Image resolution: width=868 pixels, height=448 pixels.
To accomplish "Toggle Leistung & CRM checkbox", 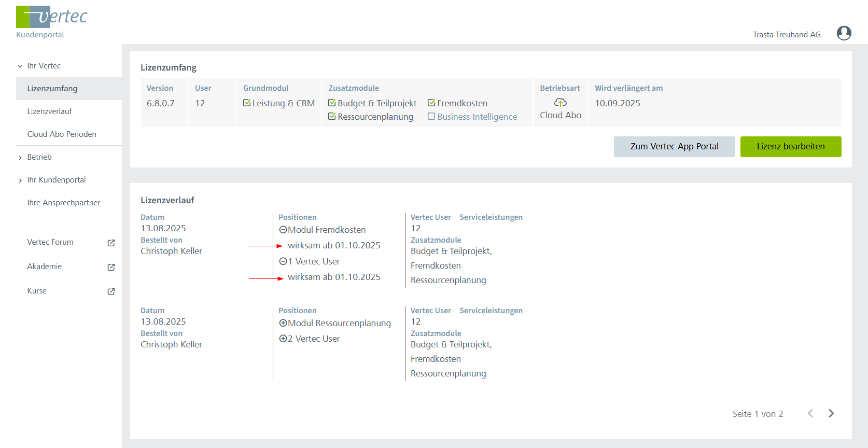I will (247, 103).
